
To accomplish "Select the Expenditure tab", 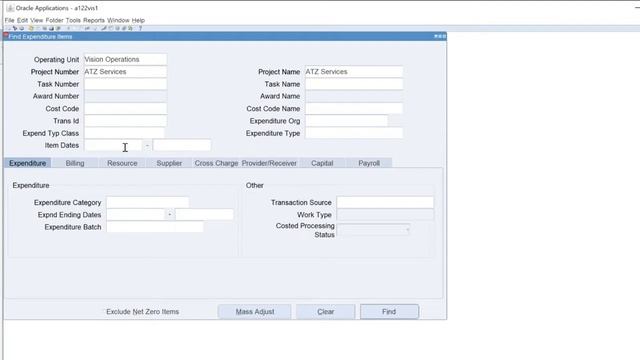I will [x=28, y=163].
